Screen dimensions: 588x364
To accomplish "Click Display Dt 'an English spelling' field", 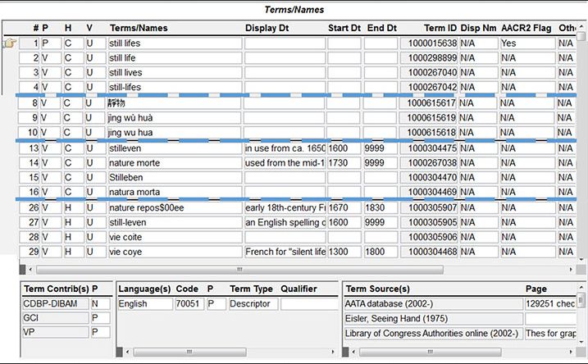I will tap(285, 223).
